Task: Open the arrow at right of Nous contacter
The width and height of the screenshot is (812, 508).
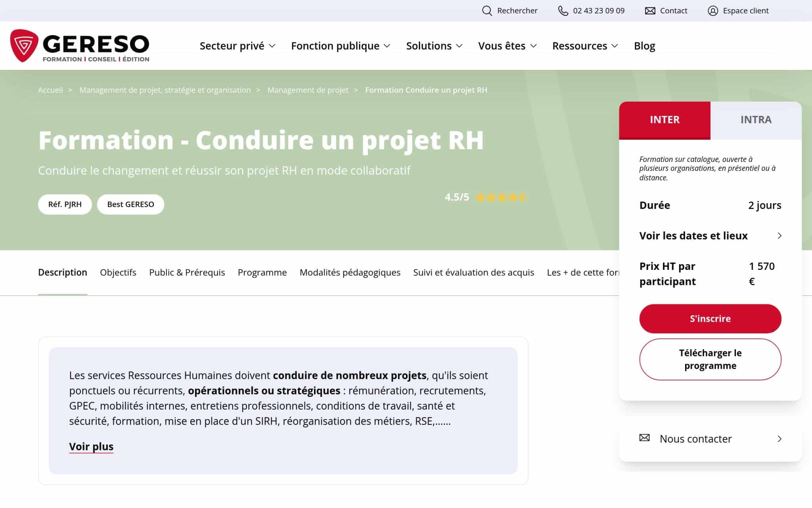Action: [x=779, y=439]
